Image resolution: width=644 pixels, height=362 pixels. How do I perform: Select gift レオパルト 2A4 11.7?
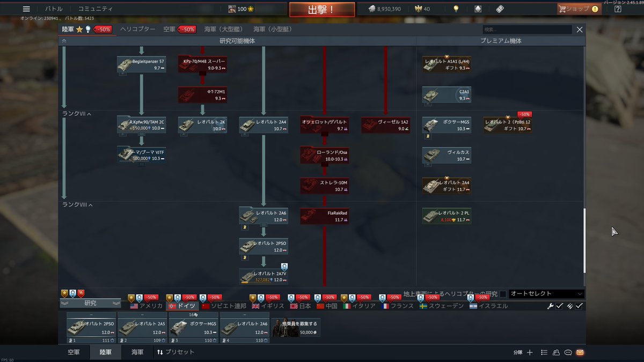pos(447,186)
